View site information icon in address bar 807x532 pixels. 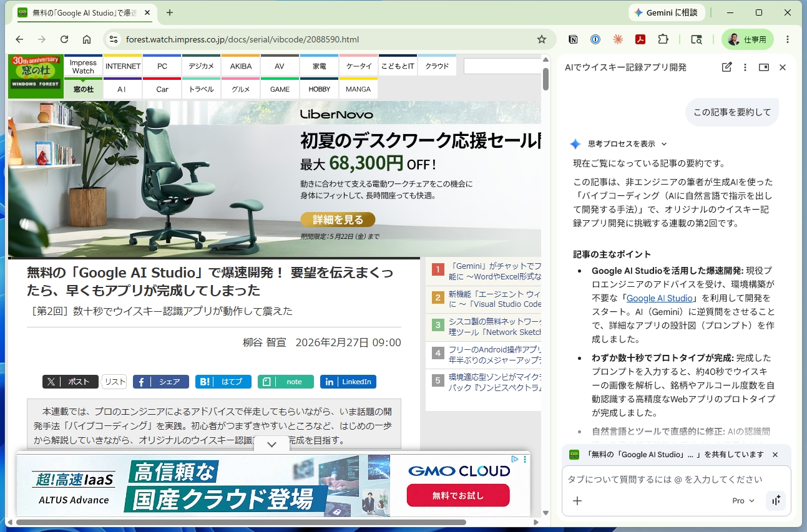click(x=113, y=39)
